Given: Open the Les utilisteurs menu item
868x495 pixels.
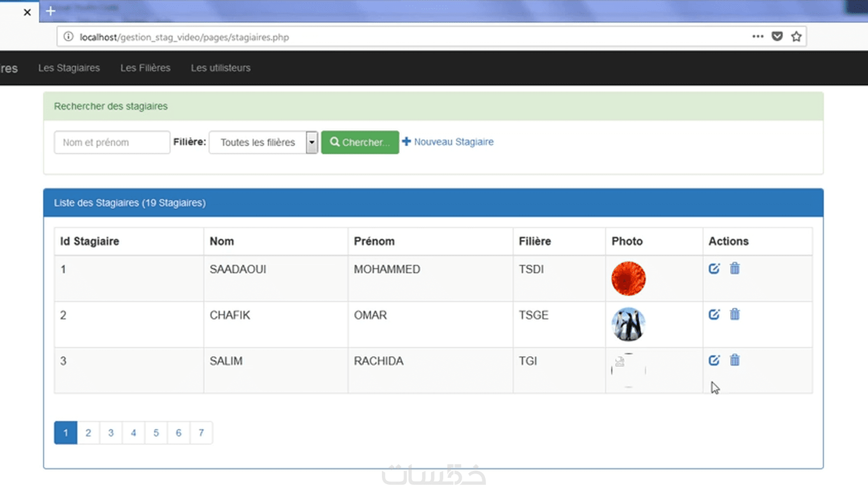Looking at the screenshot, I should 221,68.
